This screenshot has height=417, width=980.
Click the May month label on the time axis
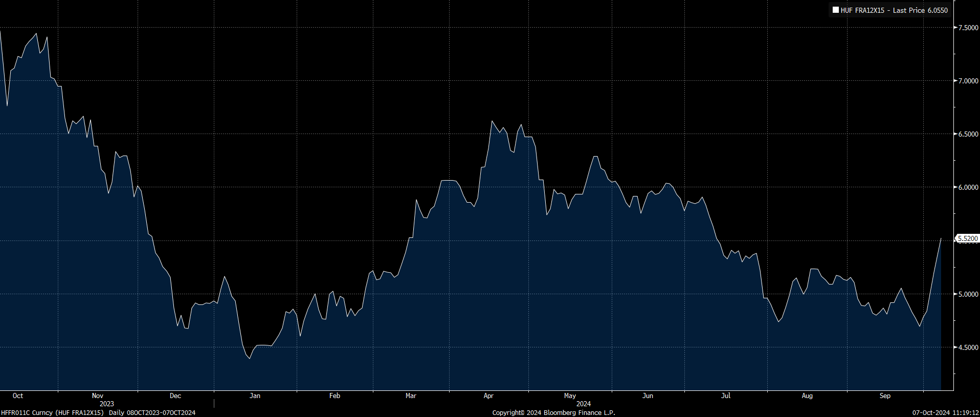(570, 396)
